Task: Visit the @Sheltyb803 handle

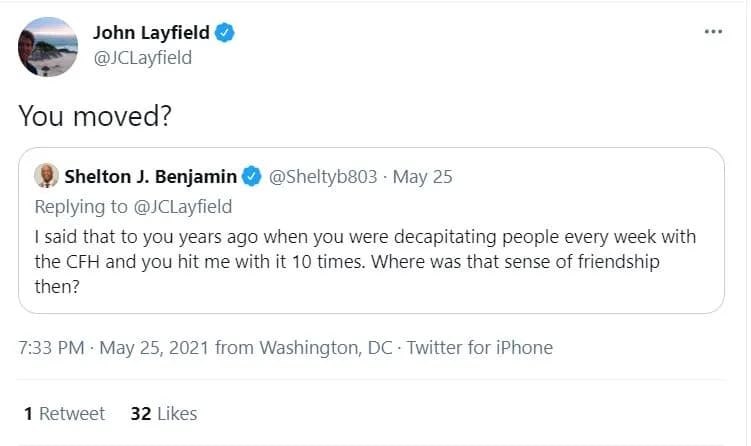Action: pos(324,177)
